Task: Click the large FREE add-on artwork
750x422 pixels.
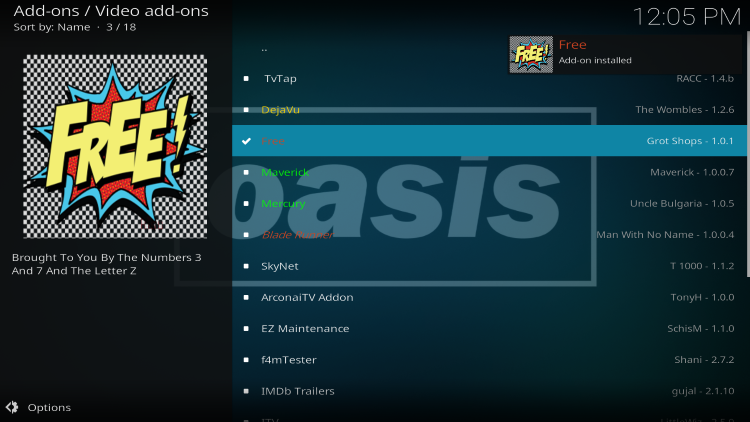Action: click(115, 146)
